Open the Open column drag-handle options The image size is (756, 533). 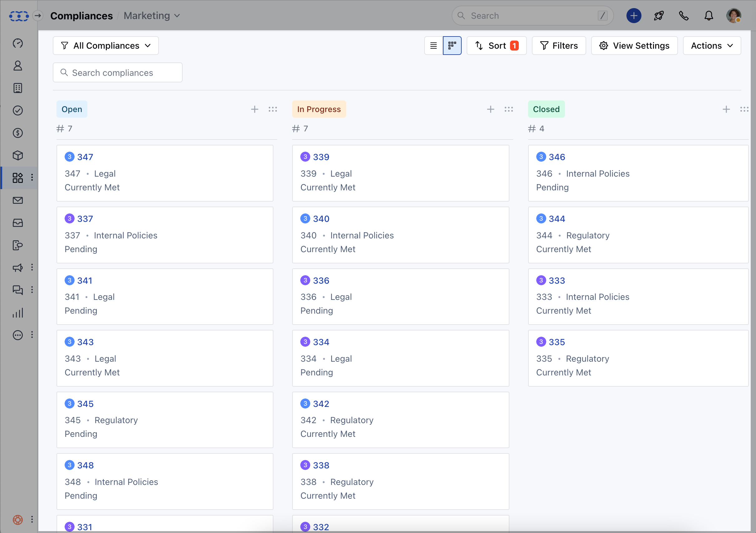point(272,109)
